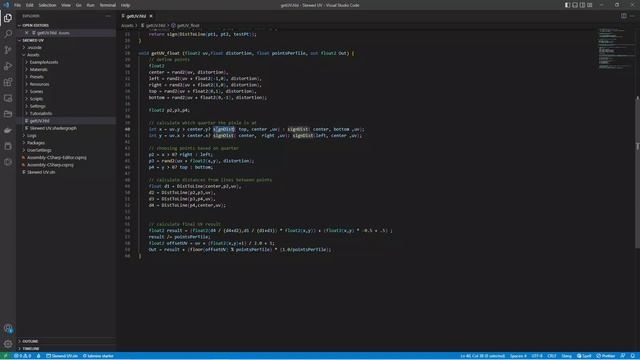The image size is (640, 360).
Task: Open Explorer panel more actions ellipsis
Action: pos(108,16)
